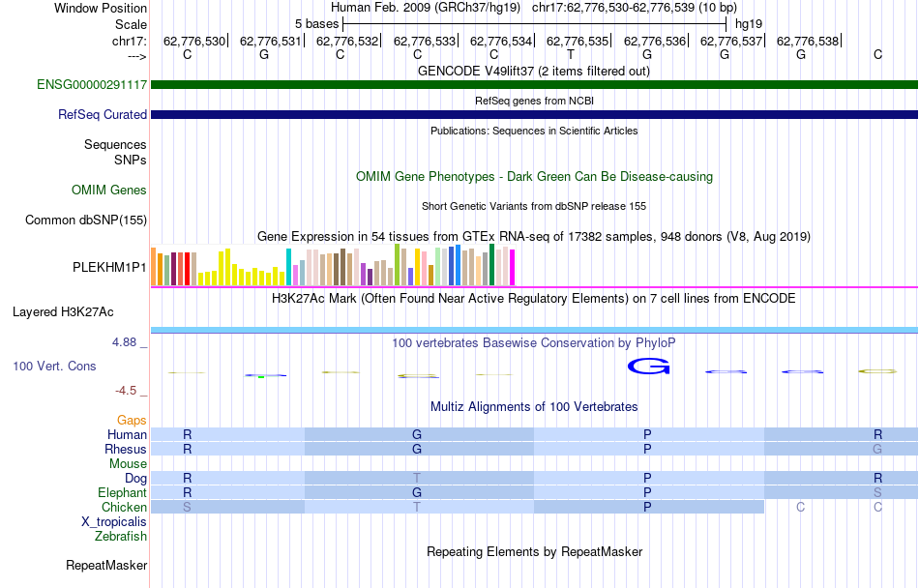
Task: Click the 100 Vert. Cons track label
Action: coord(54,366)
